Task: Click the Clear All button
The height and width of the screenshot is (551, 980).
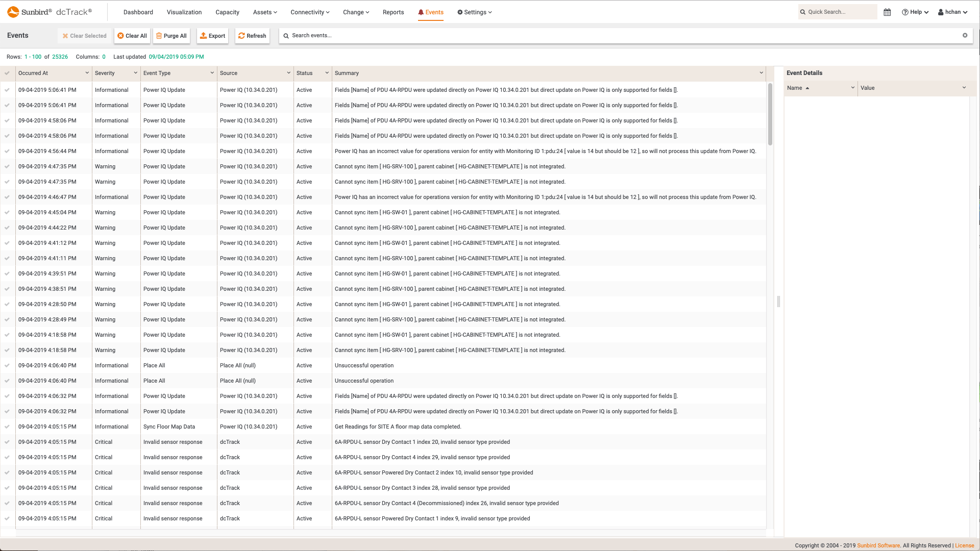Action: point(133,35)
